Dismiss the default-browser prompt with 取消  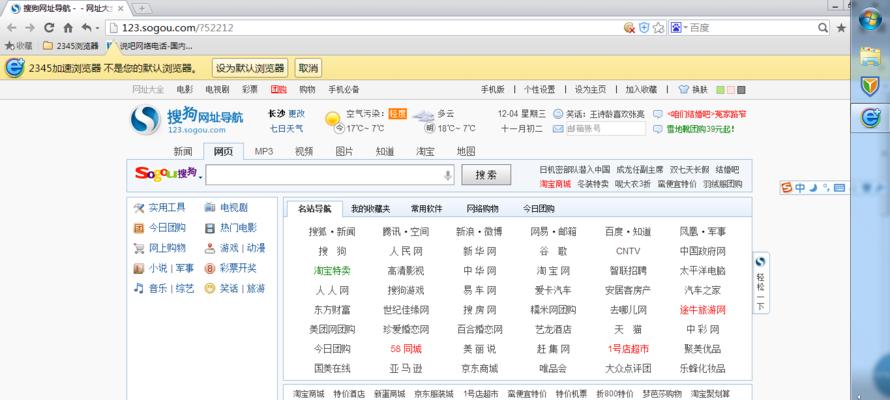point(308,68)
